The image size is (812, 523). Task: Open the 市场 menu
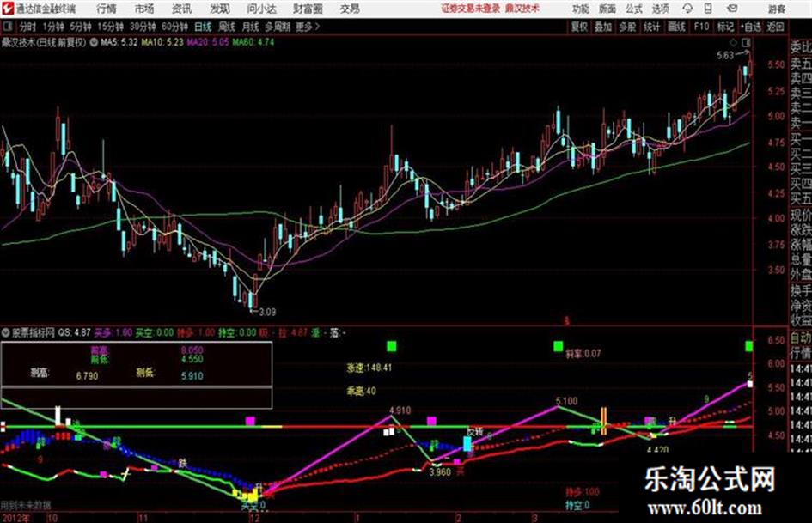coord(144,9)
